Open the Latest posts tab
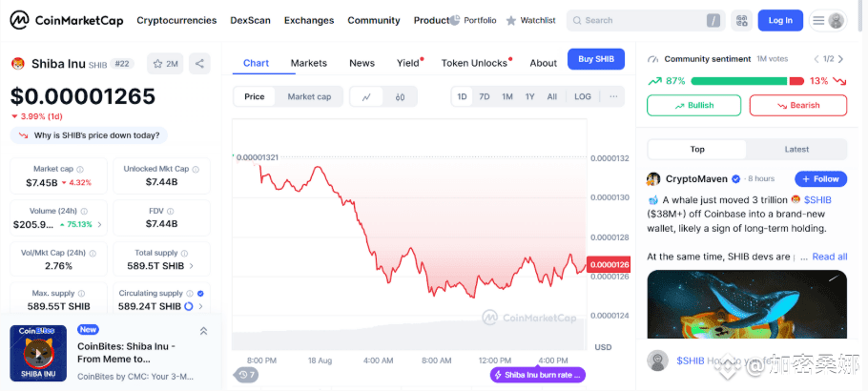 pos(796,149)
